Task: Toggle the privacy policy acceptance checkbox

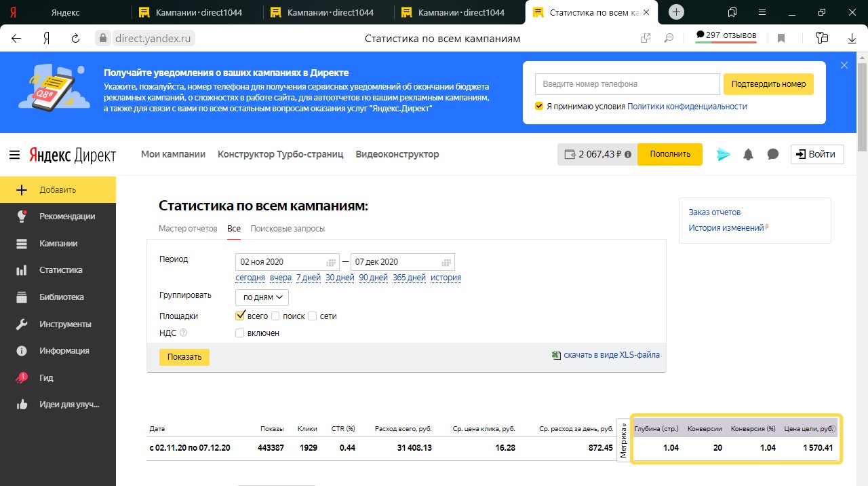Action: pyautogui.click(x=539, y=107)
